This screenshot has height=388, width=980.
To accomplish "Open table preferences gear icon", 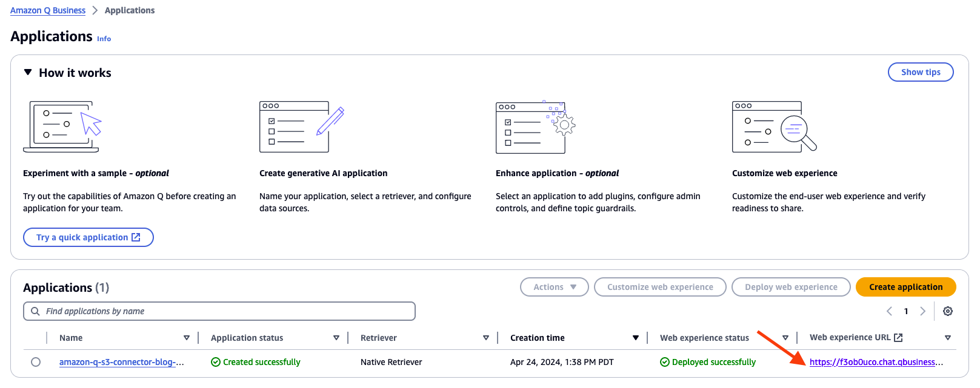I will point(948,311).
